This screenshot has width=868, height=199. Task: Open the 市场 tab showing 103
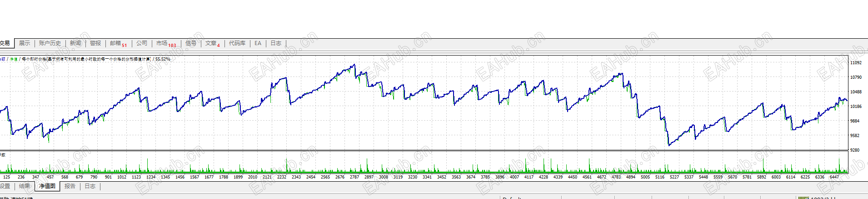tap(166, 43)
